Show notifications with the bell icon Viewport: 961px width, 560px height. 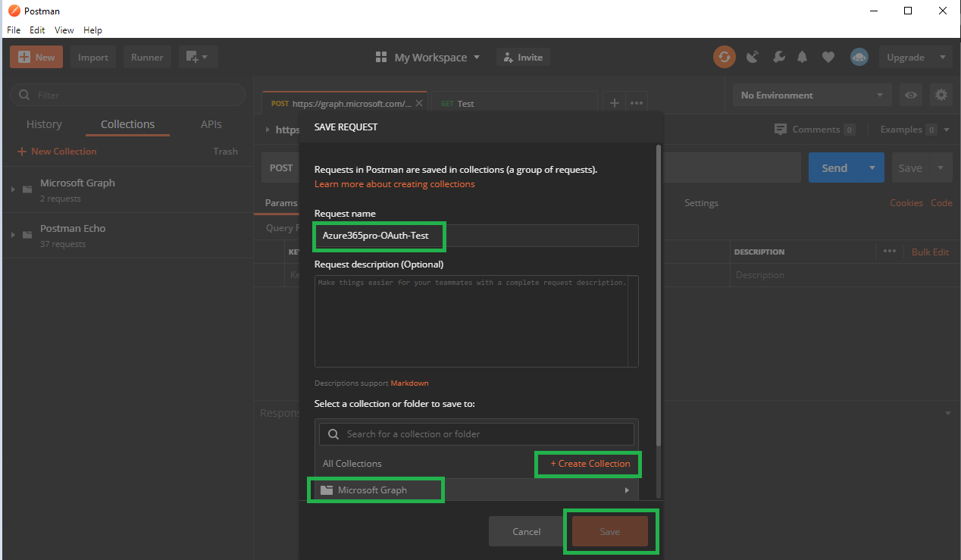point(803,57)
